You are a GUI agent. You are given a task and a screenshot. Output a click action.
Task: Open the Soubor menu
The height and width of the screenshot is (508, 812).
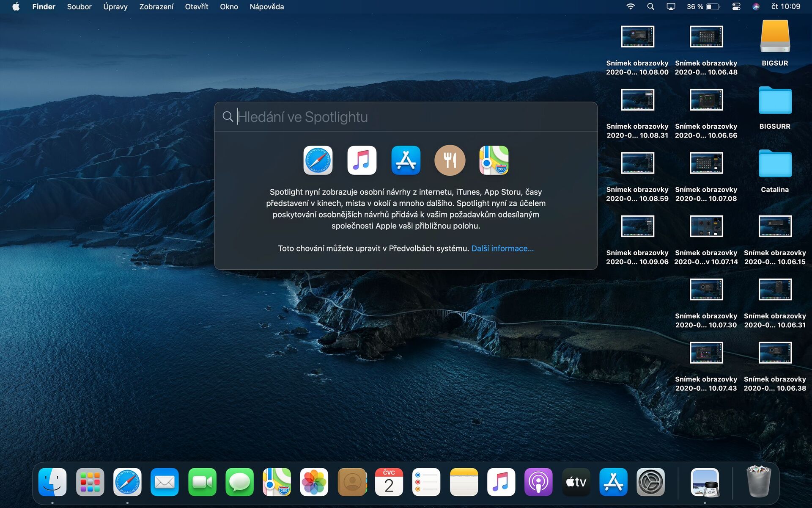(79, 6)
